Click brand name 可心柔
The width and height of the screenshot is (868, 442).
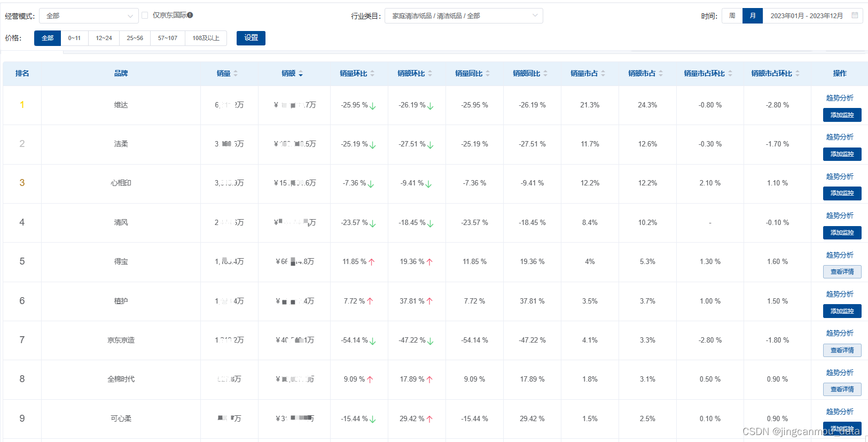[x=121, y=418]
